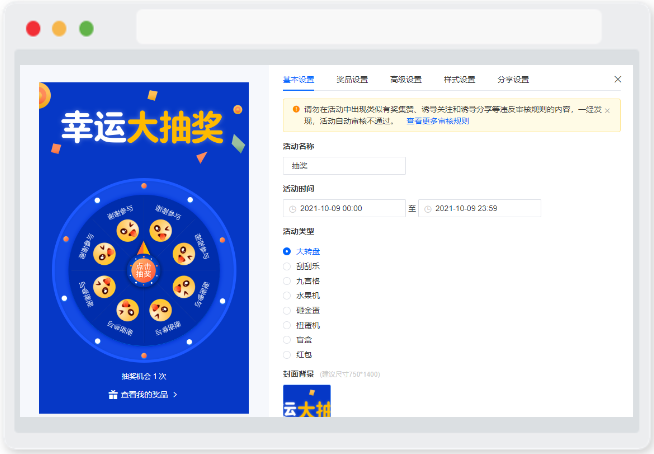Select the 大转盘 activity type
This screenshot has width=654, height=454.
pos(302,251)
